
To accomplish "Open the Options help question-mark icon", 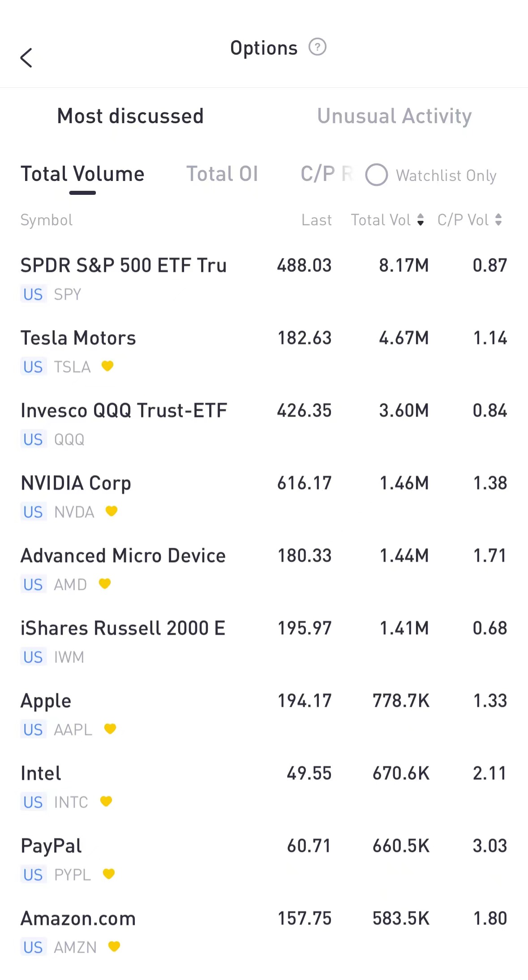I will (318, 47).
